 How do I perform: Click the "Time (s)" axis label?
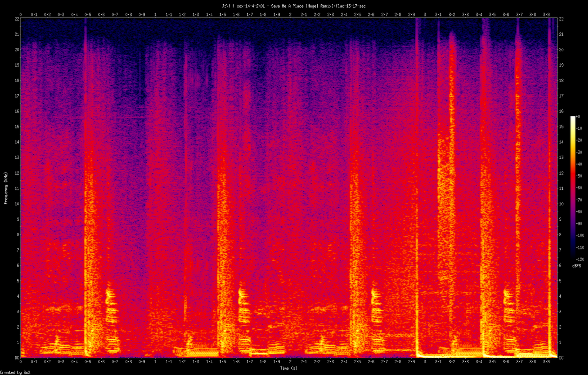(x=289, y=368)
